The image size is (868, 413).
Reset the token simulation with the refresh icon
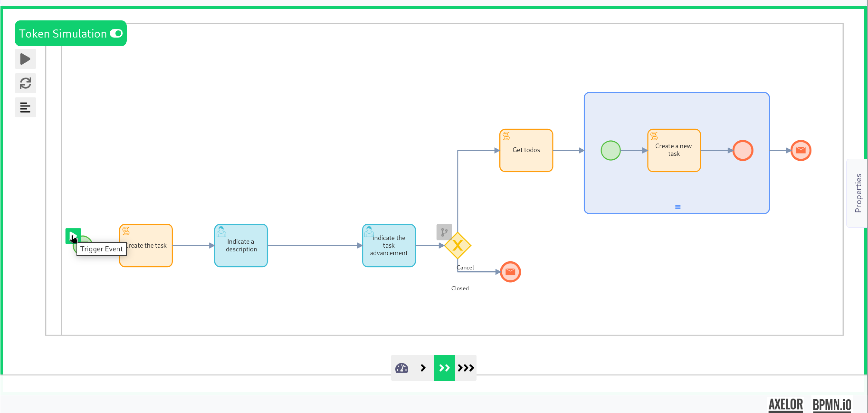25,83
